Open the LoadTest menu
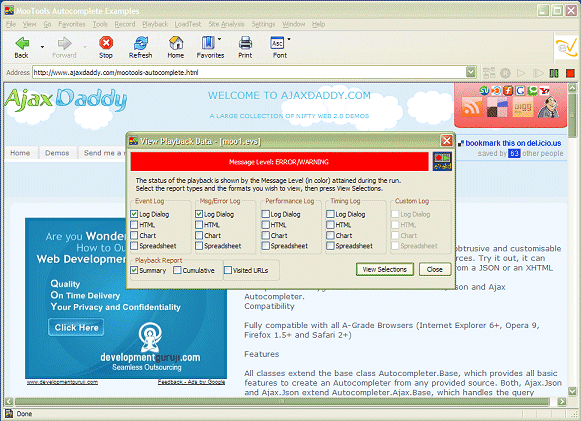Image resolution: width=581 pixels, height=421 pixels. [x=188, y=24]
